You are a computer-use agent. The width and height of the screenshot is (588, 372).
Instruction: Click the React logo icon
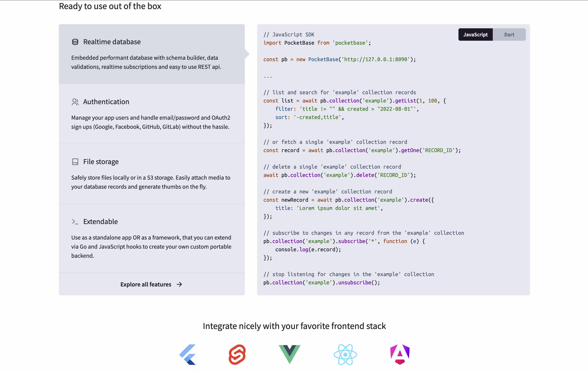(x=345, y=354)
